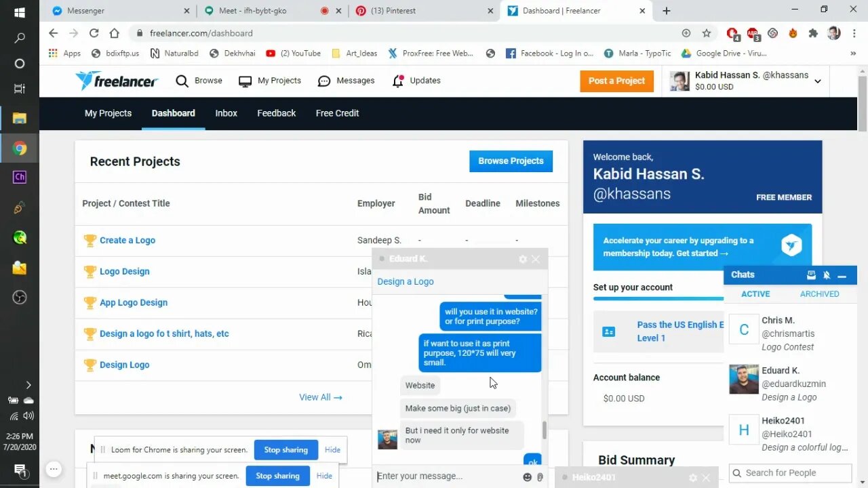The height and width of the screenshot is (488, 868).
Task: Bookmark this page with the star icon
Action: tap(707, 33)
